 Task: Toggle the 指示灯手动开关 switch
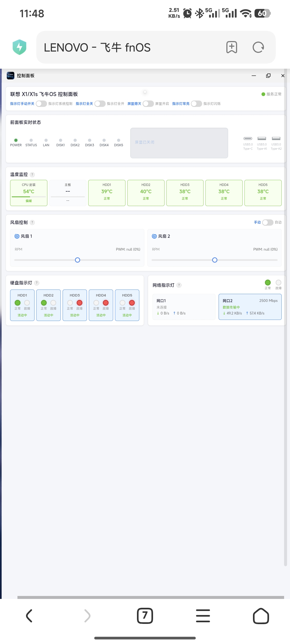tap(41, 104)
